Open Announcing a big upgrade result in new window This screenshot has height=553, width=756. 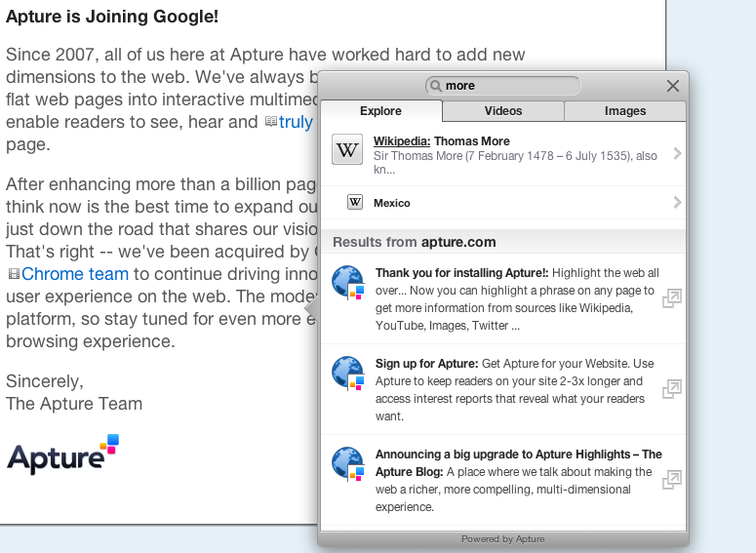coord(671,480)
